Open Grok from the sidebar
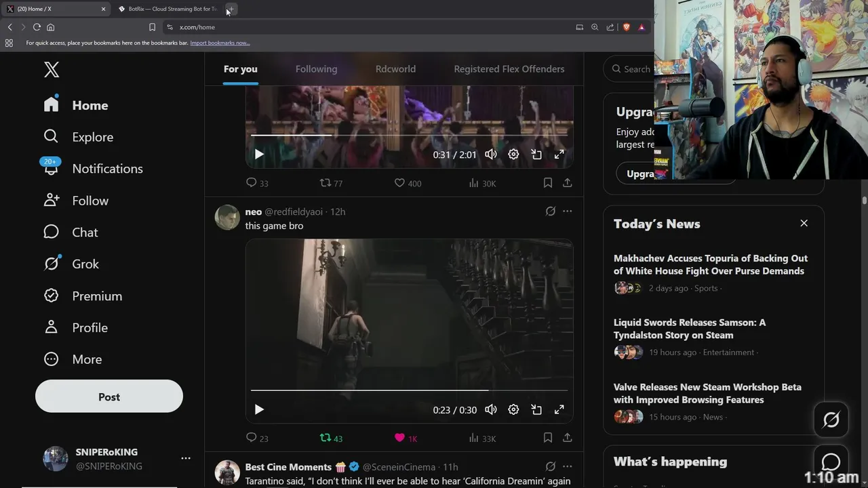This screenshot has height=488, width=868. [x=71, y=264]
